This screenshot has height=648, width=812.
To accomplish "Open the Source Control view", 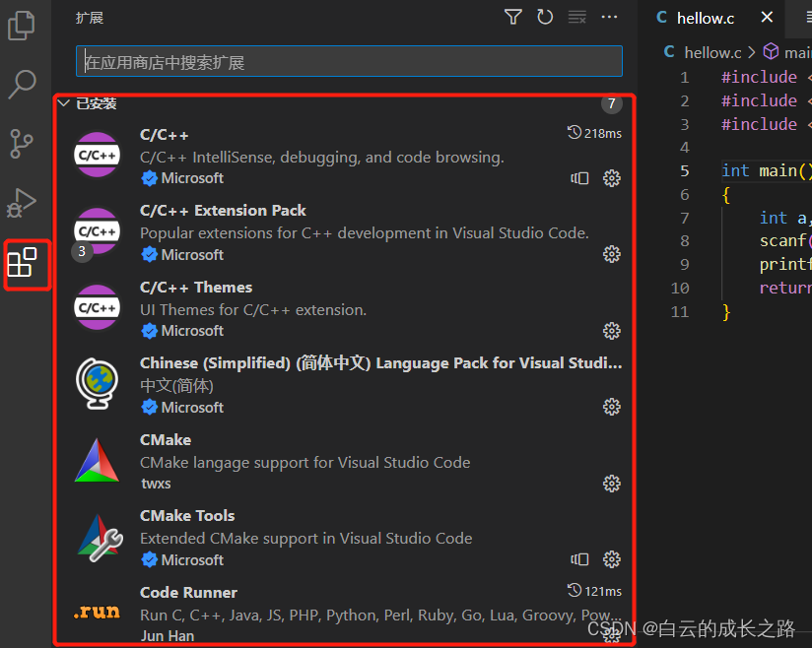I will (x=22, y=144).
